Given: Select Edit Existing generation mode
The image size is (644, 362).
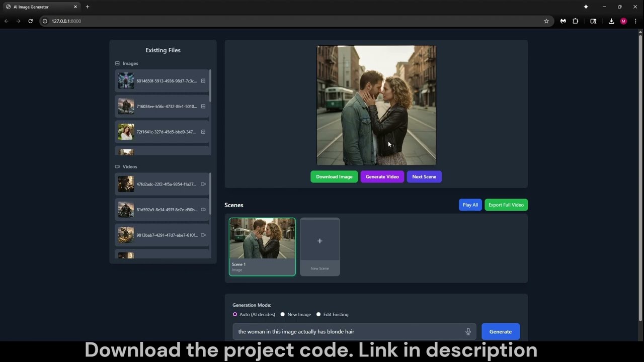Looking at the screenshot, I should (318, 315).
